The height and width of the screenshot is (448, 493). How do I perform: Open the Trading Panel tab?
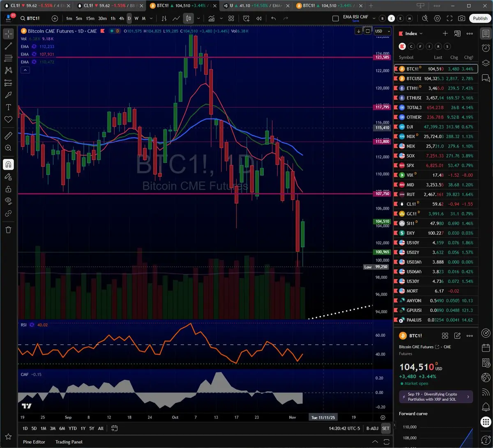point(69,442)
